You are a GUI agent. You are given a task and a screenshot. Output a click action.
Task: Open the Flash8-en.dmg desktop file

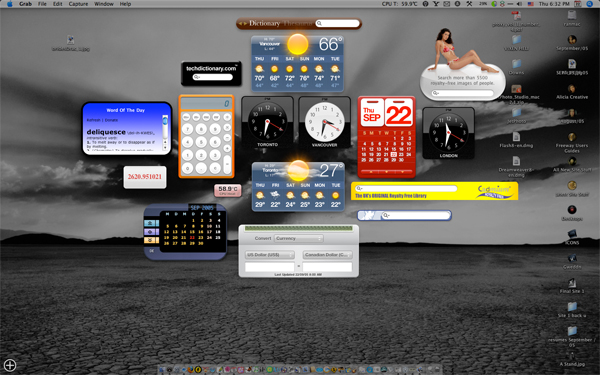click(516, 140)
